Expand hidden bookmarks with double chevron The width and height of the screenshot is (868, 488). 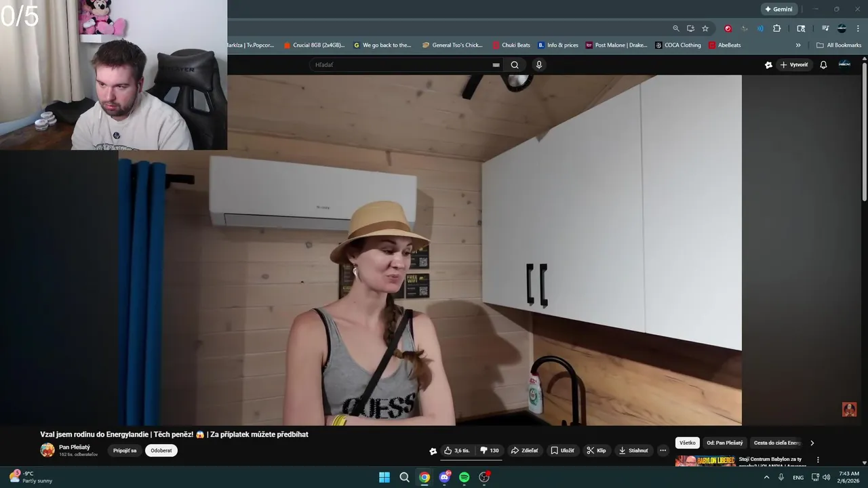pyautogui.click(x=798, y=45)
